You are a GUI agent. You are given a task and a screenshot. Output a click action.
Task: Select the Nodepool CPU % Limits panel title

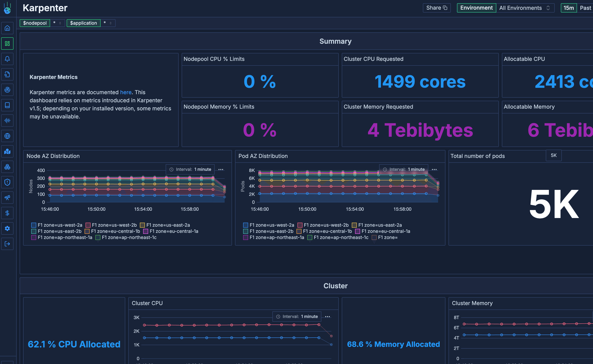point(214,59)
